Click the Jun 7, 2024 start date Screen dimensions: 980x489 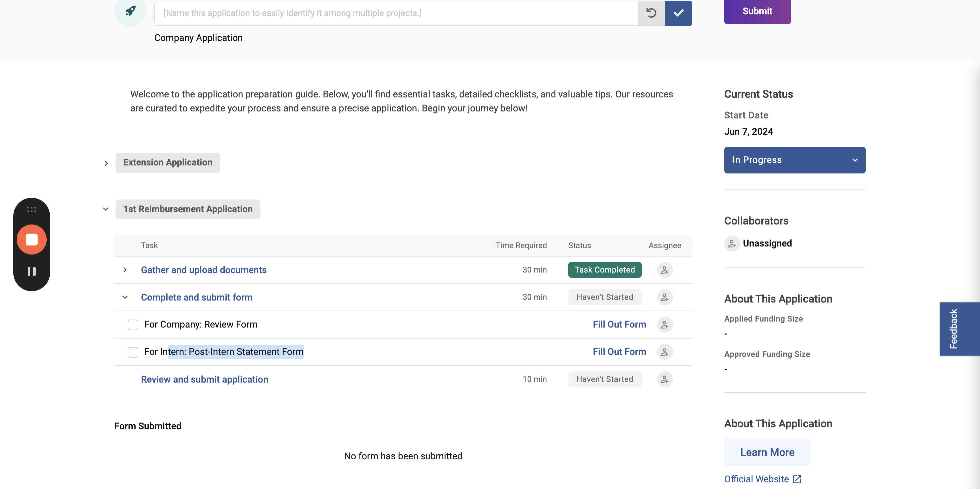pos(748,132)
